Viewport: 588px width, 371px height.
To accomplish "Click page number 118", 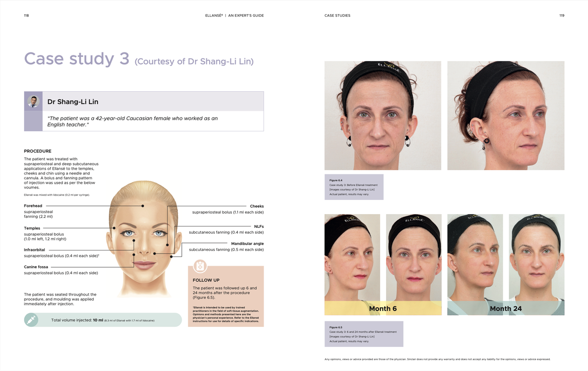I will pyautogui.click(x=26, y=16).
